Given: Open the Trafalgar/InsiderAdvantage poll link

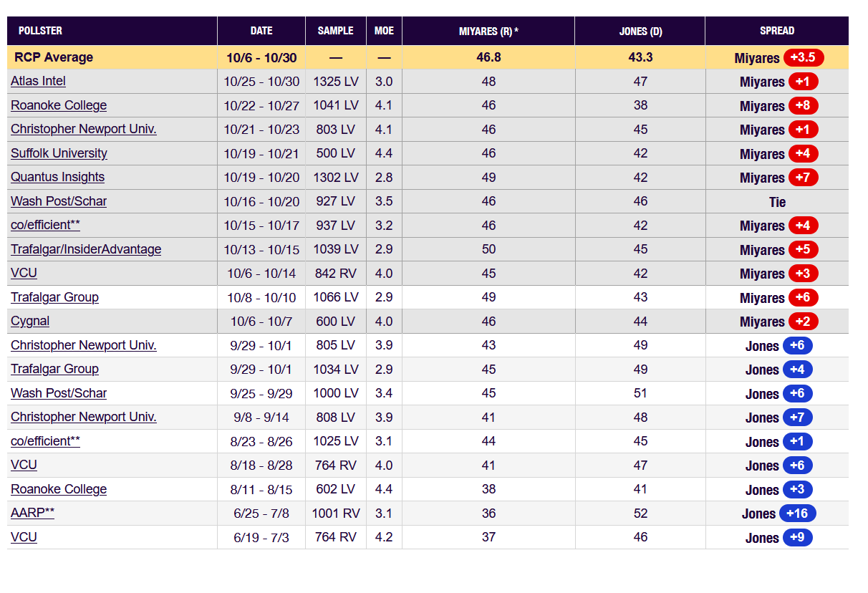Looking at the screenshot, I should [86, 249].
